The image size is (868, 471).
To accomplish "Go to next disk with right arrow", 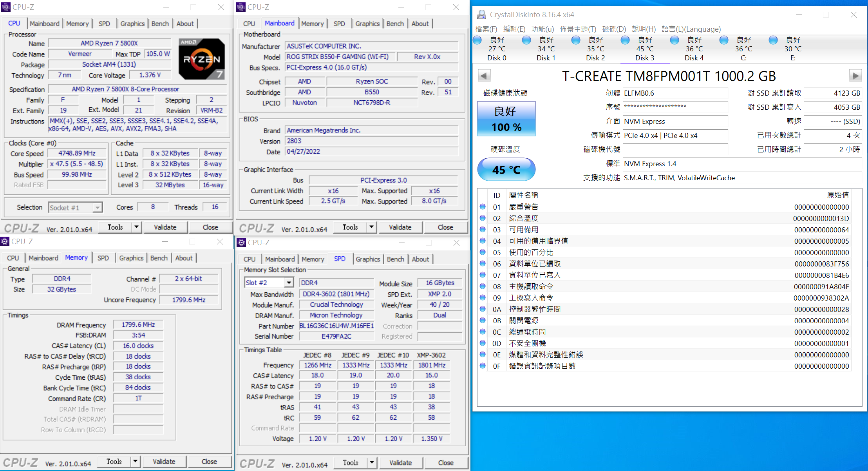I will pos(855,76).
